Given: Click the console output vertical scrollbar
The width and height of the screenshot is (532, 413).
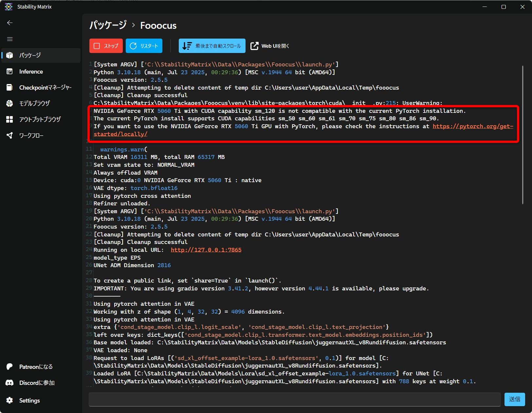Looking at the screenshot, I should click(522, 134).
